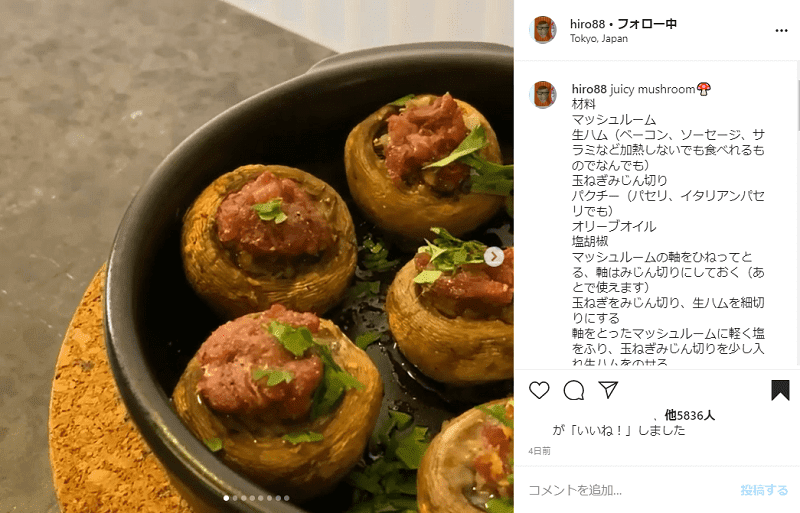The height and width of the screenshot is (513, 800).
Task: View the 他5836人 likes list
Action: coord(689,415)
